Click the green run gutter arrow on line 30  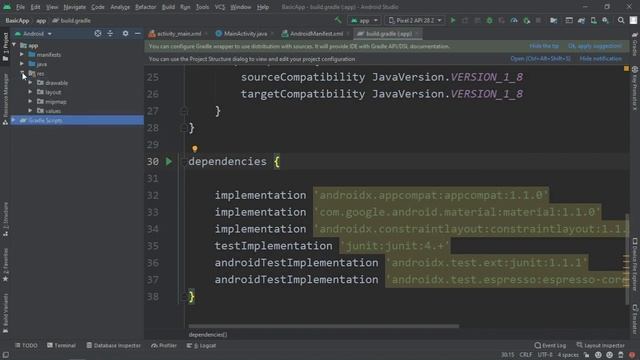point(169,162)
